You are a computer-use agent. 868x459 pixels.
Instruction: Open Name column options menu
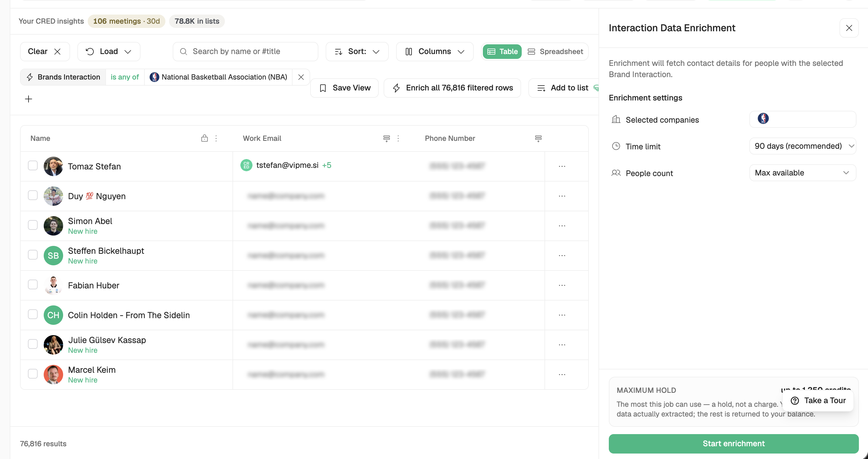(216, 138)
